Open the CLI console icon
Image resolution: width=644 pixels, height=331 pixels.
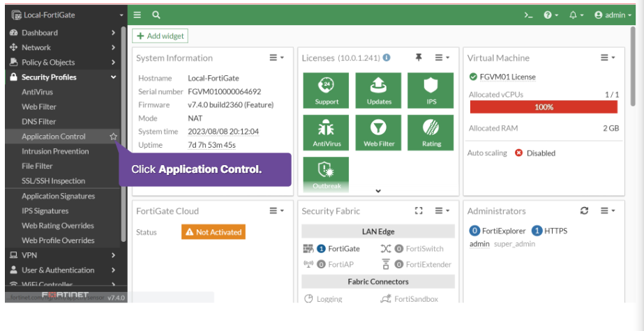click(529, 15)
